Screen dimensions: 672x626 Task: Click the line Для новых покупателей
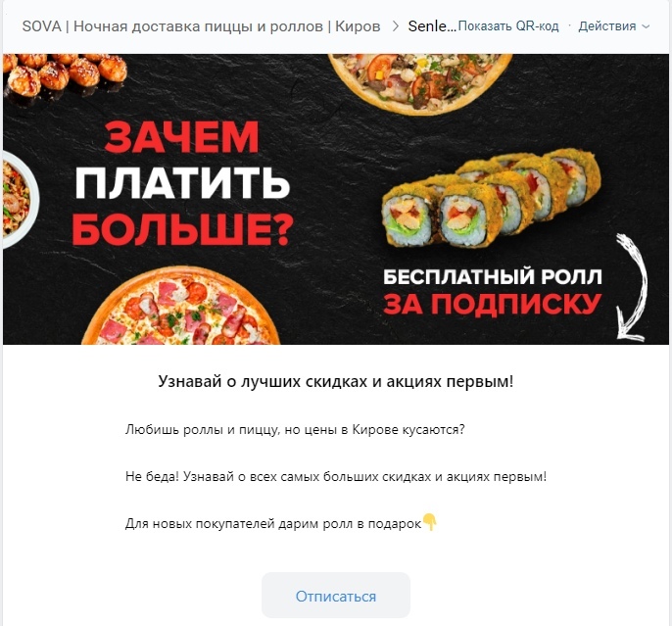[273, 523]
